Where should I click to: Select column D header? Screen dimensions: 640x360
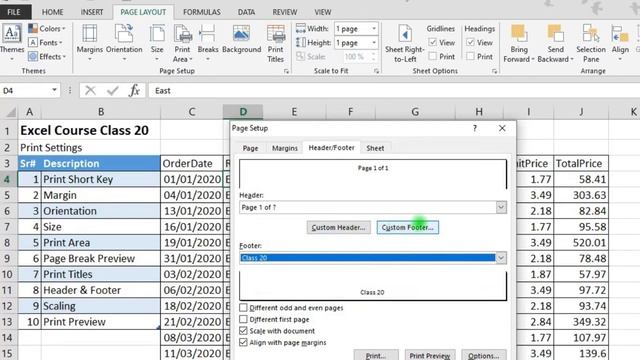243,111
